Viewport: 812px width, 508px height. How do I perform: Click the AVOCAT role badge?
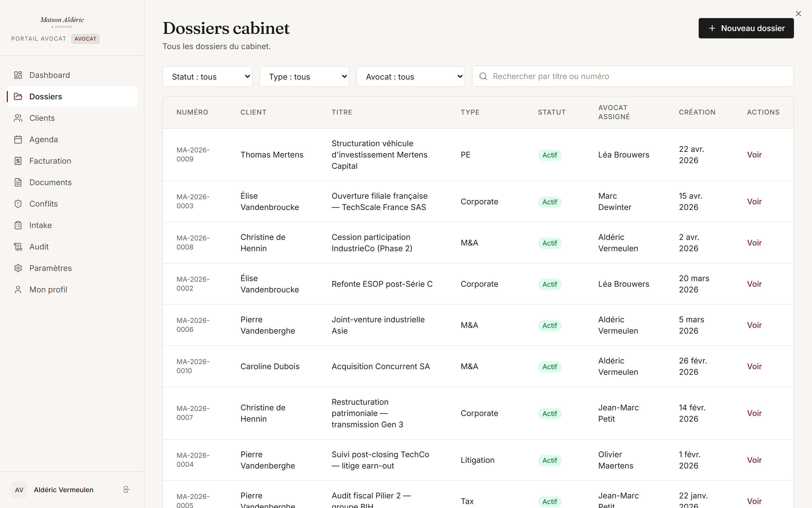[x=85, y=39]
